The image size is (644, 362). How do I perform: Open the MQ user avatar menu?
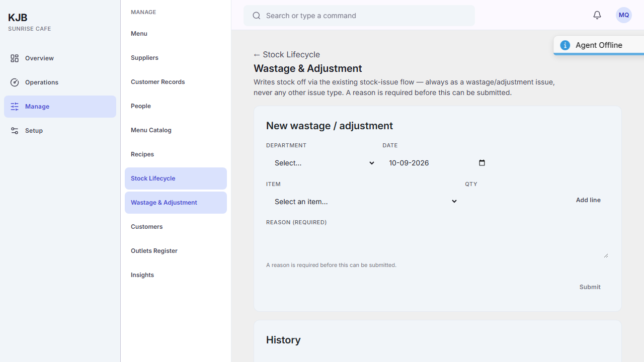624,15
